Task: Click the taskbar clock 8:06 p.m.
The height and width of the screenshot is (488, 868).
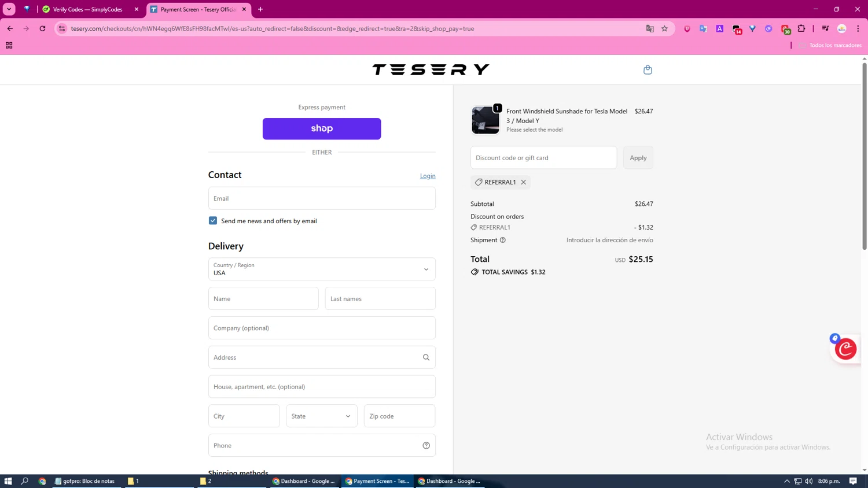Action: 829,481
